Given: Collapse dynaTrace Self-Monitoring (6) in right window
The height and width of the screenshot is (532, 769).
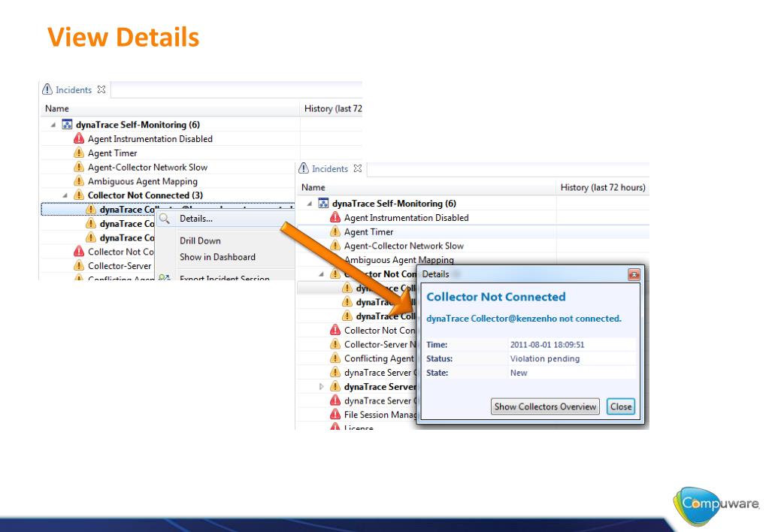Looking at the screenshot, I should 310,204.
